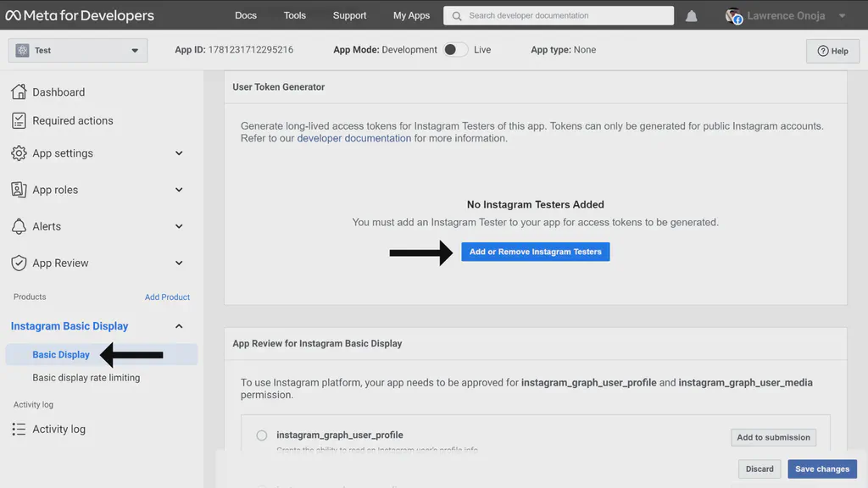Collapse the Instagram Basic Display section
The image size is (868, 488).
(x=179, y=326)
